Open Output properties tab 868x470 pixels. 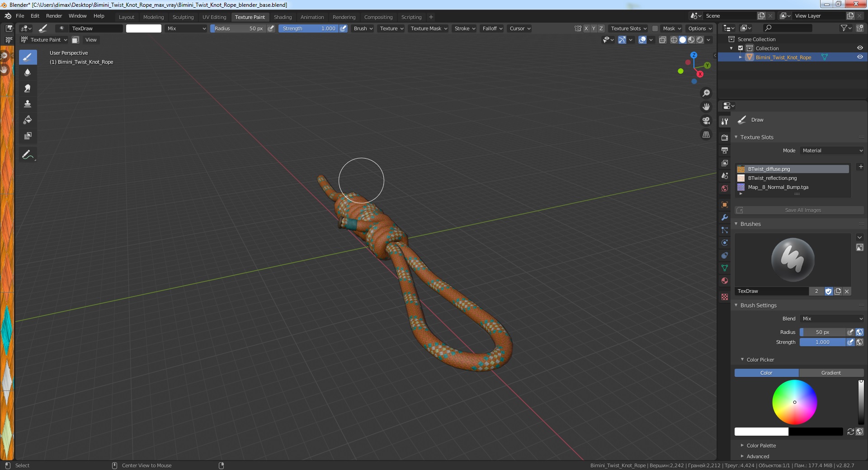pyautogui.click(x=725, y=150)
